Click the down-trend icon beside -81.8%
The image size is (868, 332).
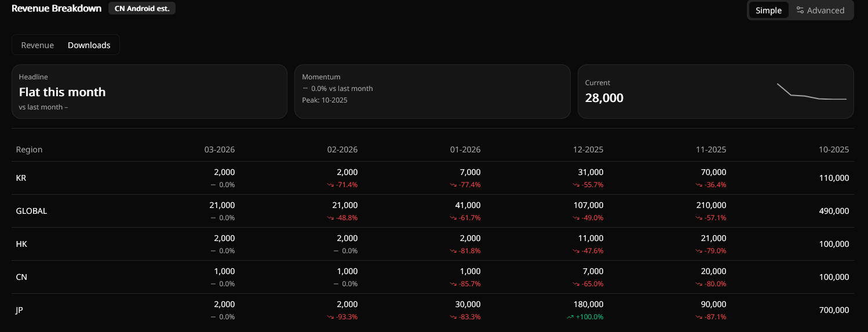coord(453,251)
